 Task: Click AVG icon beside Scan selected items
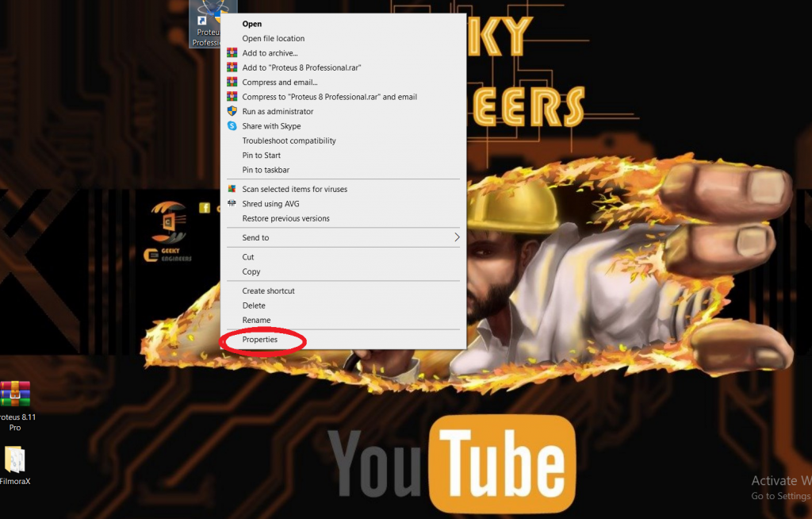click(x=232, y=189)
